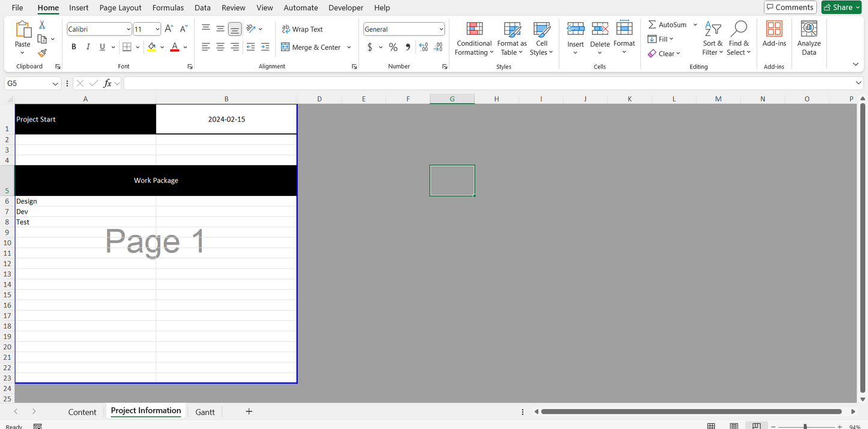The image size is (868, 429).
Task: Open the General number format dropdown
Action: pos(441,29)
